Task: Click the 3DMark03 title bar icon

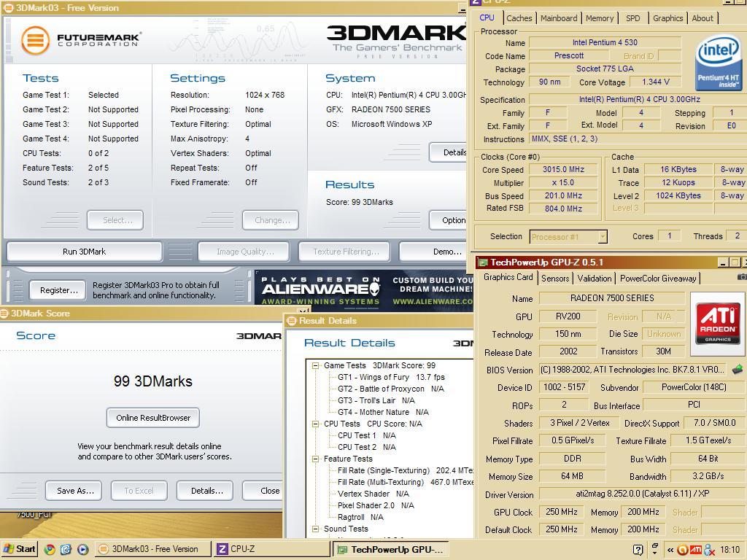Action: tap(8, 7)
